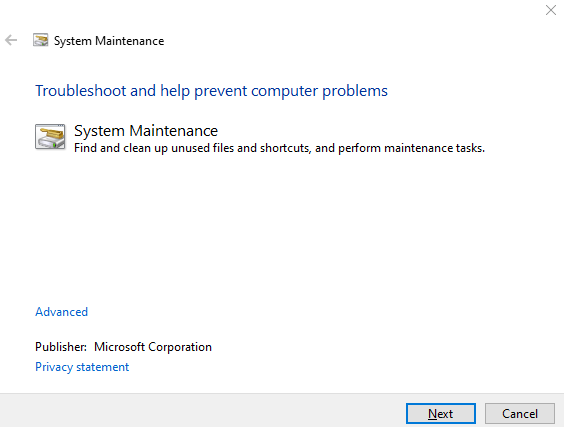Image resolution: width=564 pixels, height=427 pixels.
Task: Click the small System Maintenance title icon
Action: (x=41, y=40)
